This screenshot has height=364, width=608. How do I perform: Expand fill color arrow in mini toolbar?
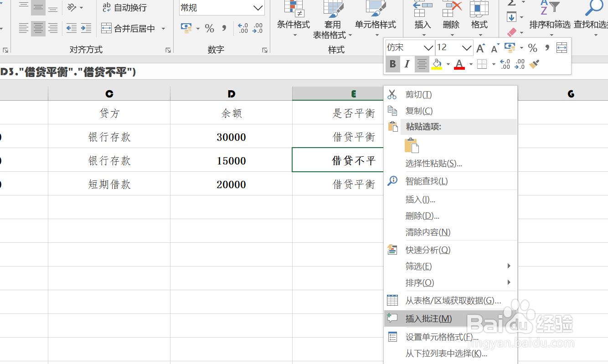click(x=448, y=64)
